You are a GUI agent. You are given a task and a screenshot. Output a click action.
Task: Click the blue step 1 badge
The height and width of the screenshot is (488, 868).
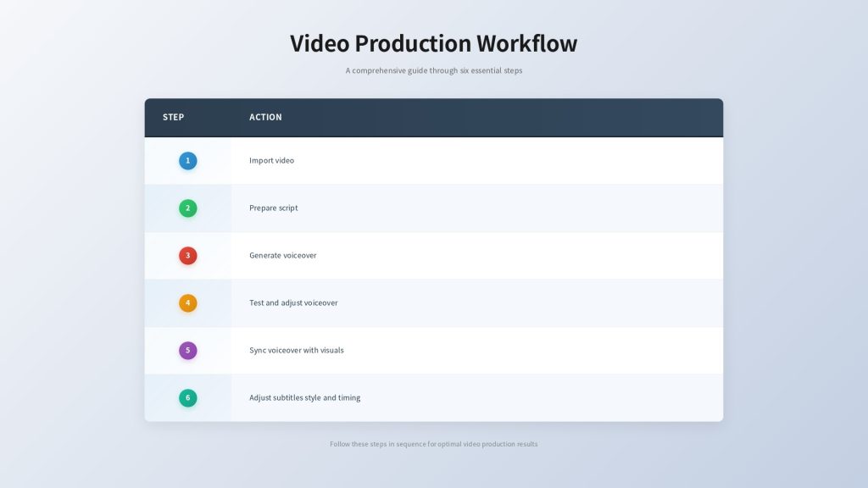187,160
